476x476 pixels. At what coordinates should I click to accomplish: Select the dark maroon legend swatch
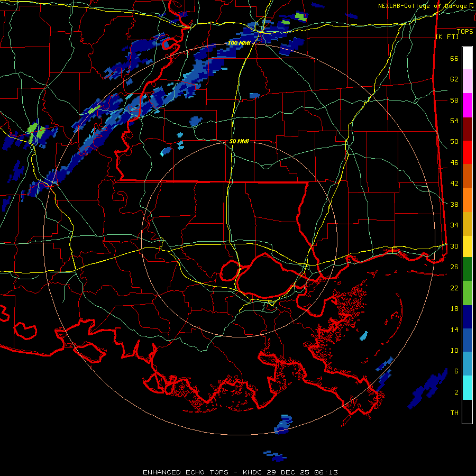tap(467, 129)
